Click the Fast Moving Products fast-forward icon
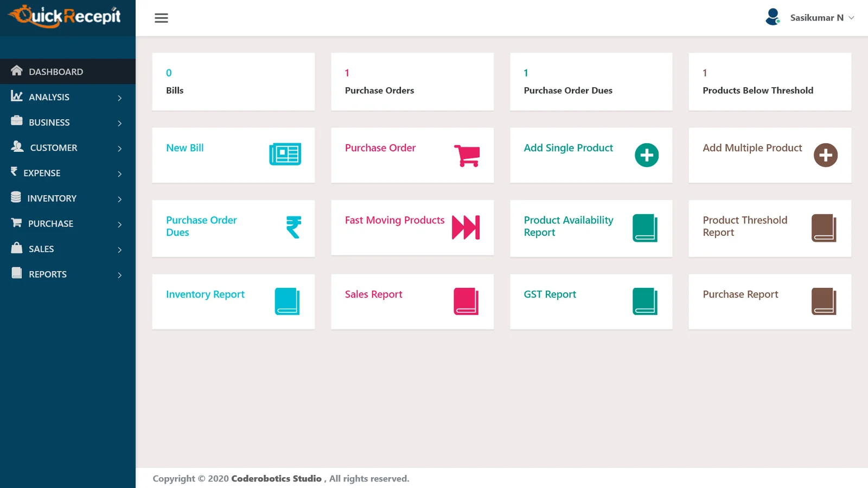This screenshot has width=868, height=488. 466,227
